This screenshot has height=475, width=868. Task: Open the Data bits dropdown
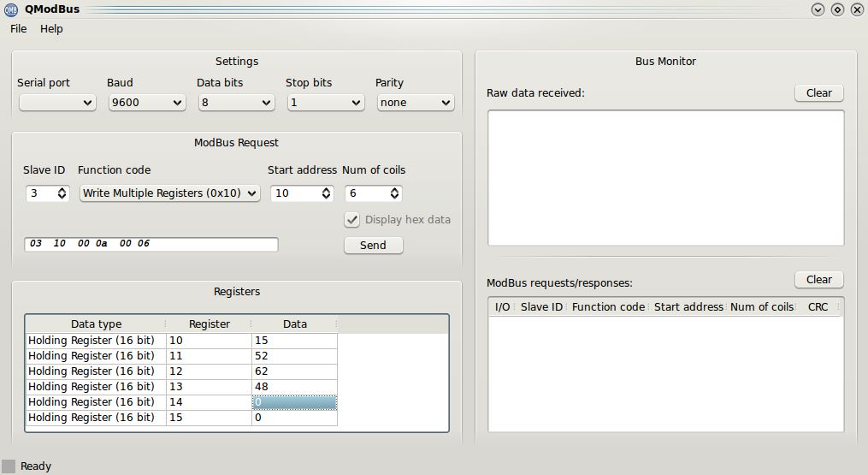coord(236,103)
